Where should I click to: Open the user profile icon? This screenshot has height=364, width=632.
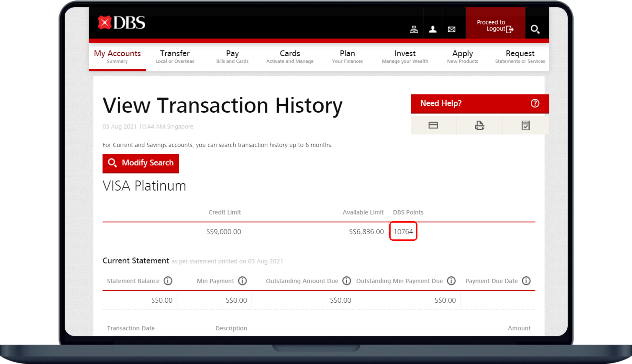pos(433,29)
